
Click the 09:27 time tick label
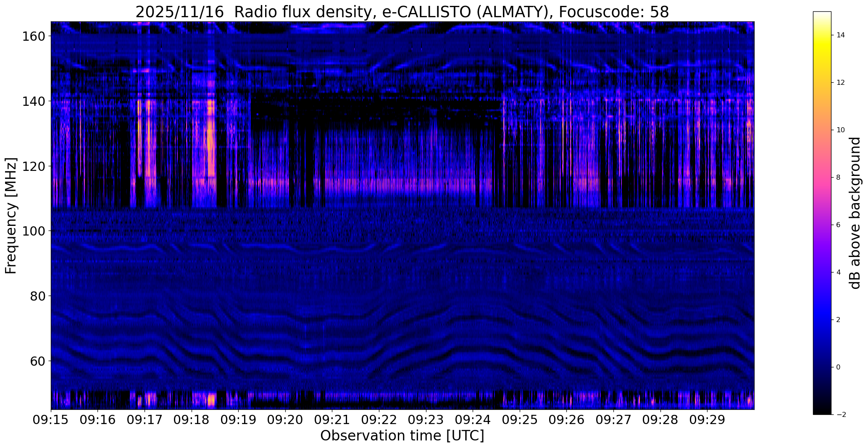(x=613, y=419)
